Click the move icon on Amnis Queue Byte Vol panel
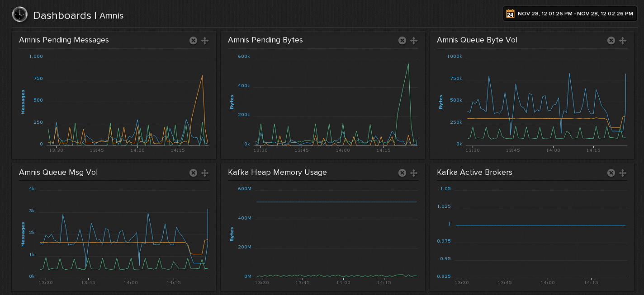Viewport: 644px width, 295px height. (x=623, y=40)
